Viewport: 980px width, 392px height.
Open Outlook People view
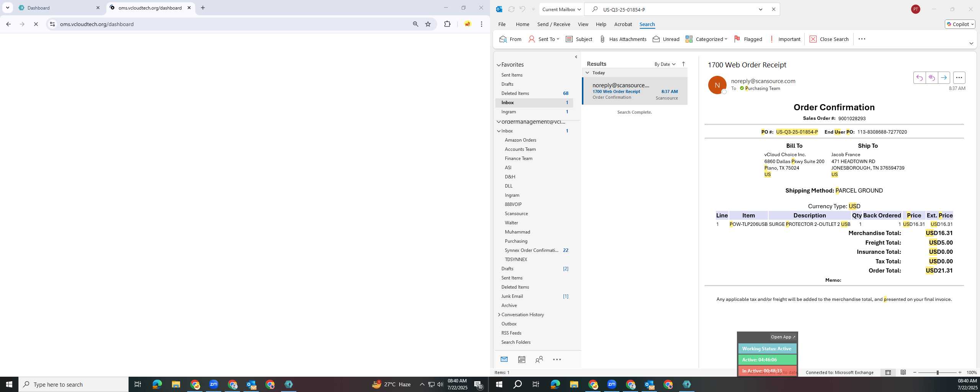point(539,359)
